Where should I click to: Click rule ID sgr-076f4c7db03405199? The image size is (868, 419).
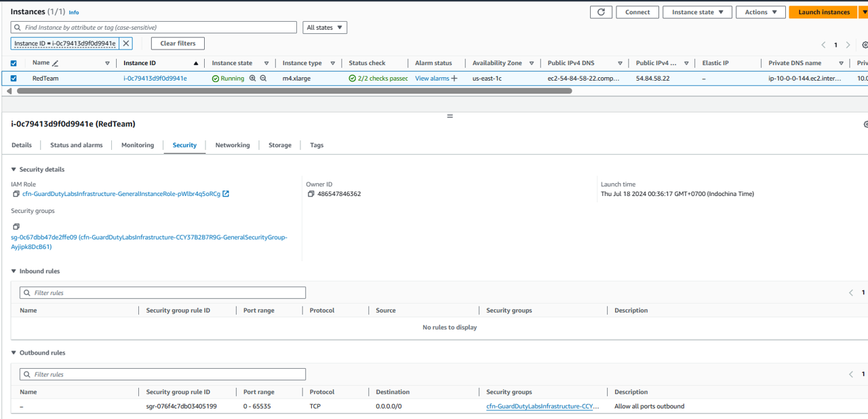click(182, 407)
